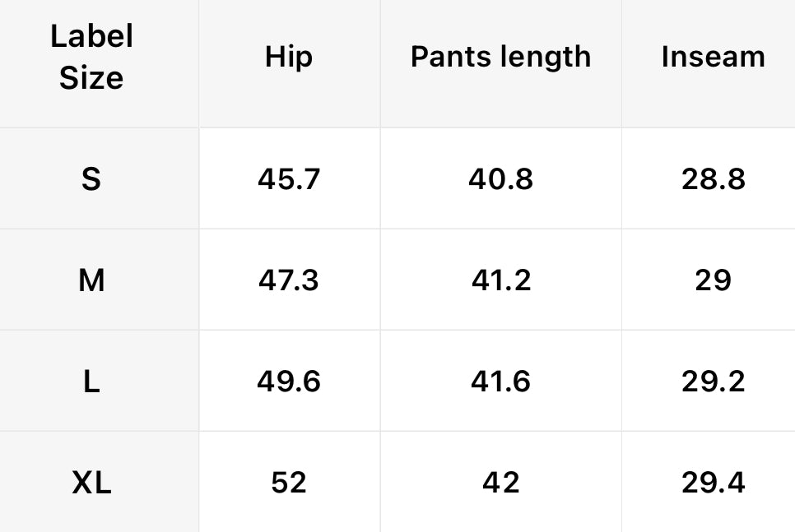Click hip value 49.6 for size L

click(289, 382)
